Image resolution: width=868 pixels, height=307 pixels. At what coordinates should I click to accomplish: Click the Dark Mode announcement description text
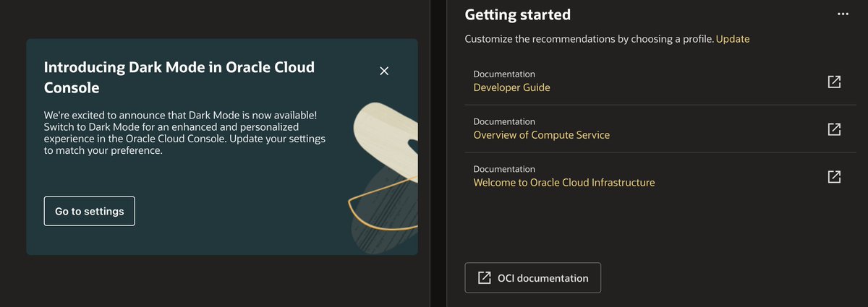click(184, 134)
